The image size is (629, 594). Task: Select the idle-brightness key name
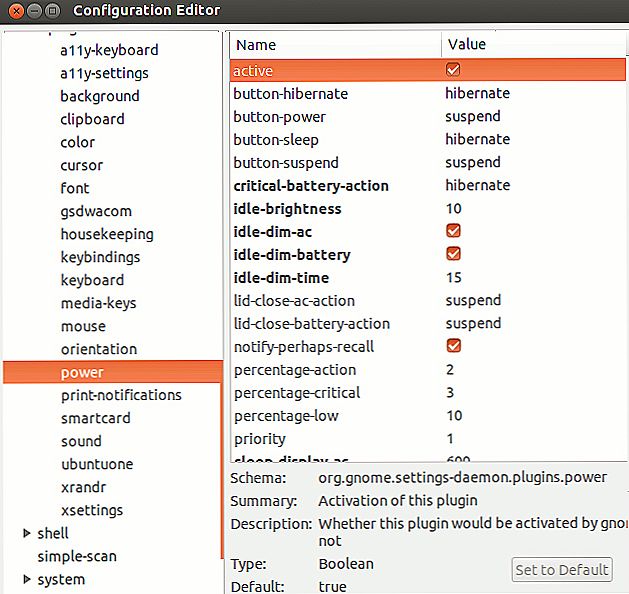(287, 209)
